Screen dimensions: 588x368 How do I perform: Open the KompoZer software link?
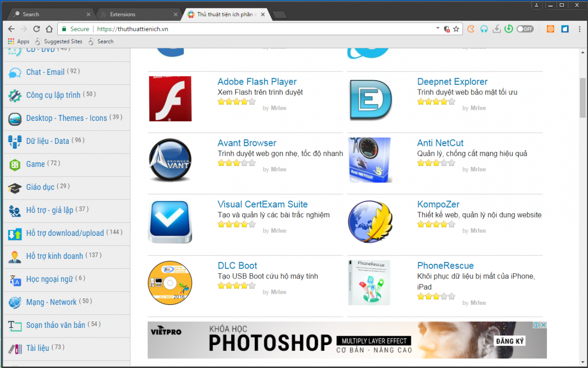pos(438,204)
